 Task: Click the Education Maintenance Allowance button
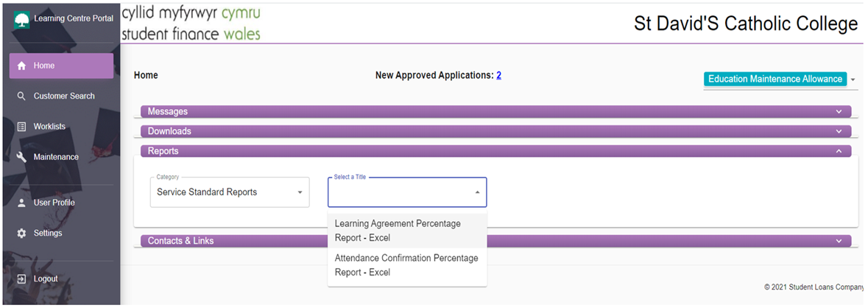point(775,80)
